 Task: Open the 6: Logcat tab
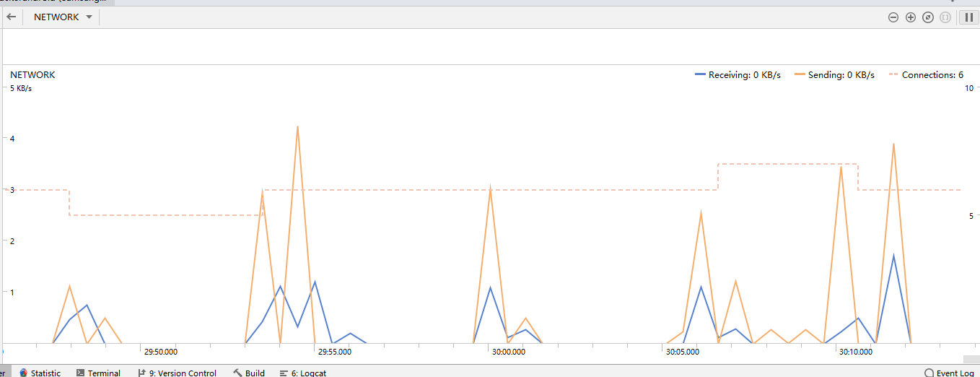[x=303, y=373]
